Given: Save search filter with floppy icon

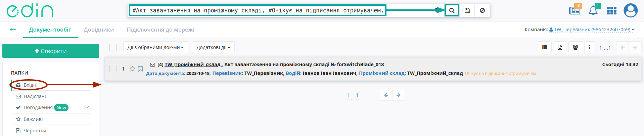Looking at the screenshot, I should pos(467,10).
